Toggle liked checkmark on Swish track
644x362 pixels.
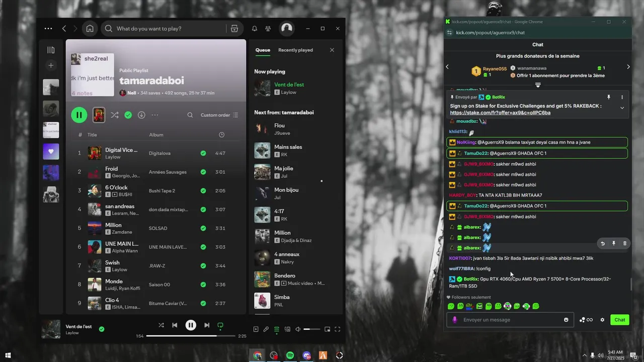tap(203, 266)
